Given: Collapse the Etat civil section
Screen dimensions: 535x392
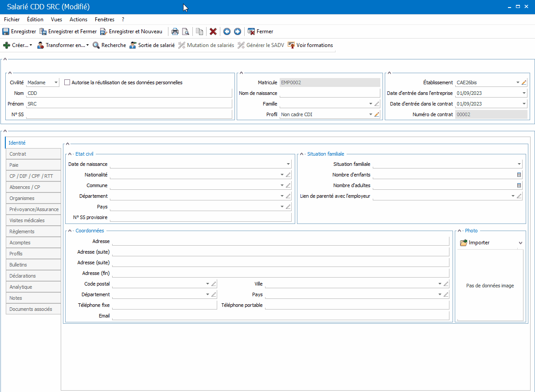Looking at the screenshot, I should [x=69, y=154].
